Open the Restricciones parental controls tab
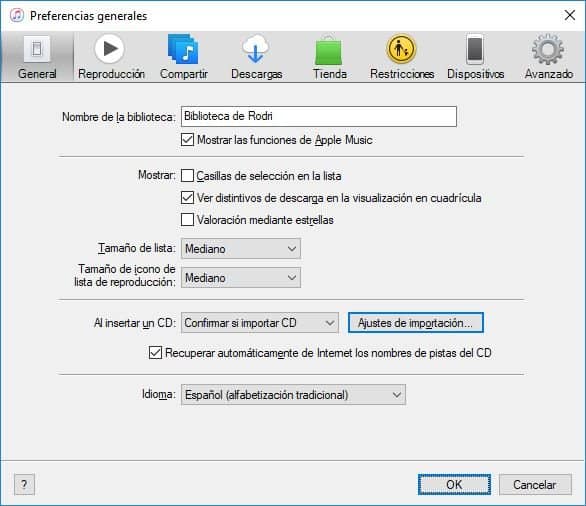Image resolution: width=586 pixels, height=506 pixels. pyautogui.click(x=402, y=57)
